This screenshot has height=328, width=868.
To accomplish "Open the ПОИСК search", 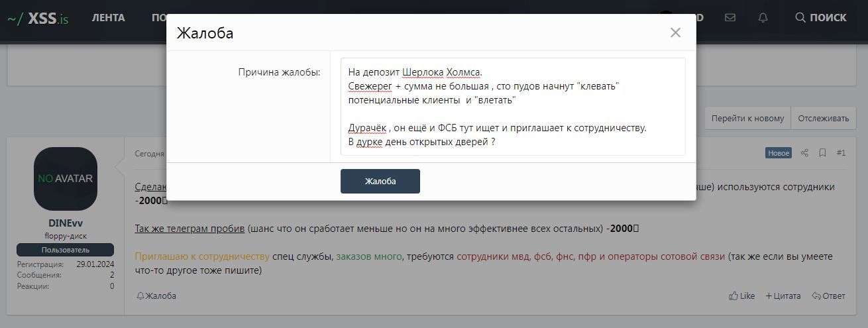I will tap(820, 18).
